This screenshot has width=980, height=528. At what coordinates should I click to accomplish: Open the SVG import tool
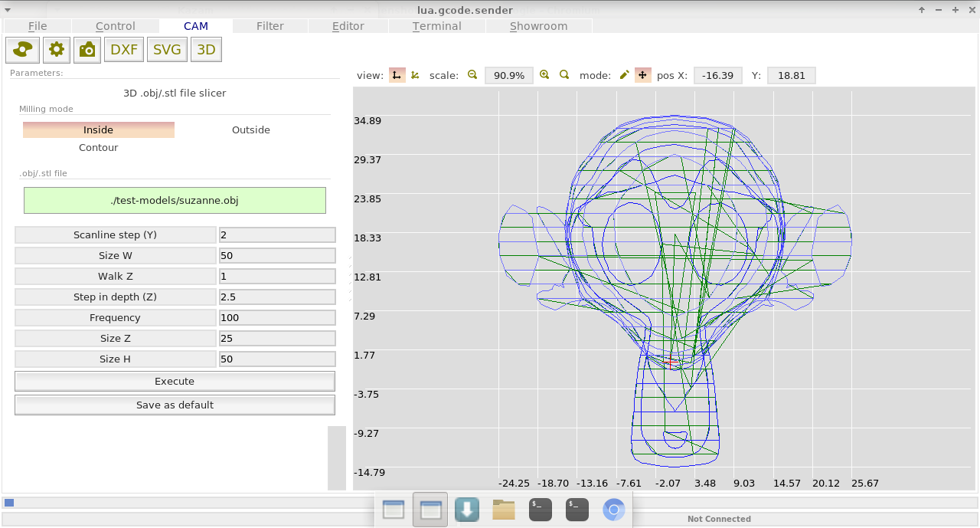coord(167,50)
